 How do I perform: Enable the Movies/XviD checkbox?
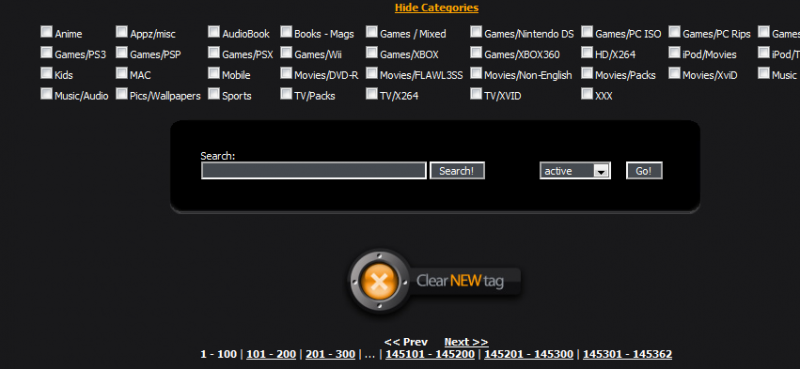click(x=674, y=73)
